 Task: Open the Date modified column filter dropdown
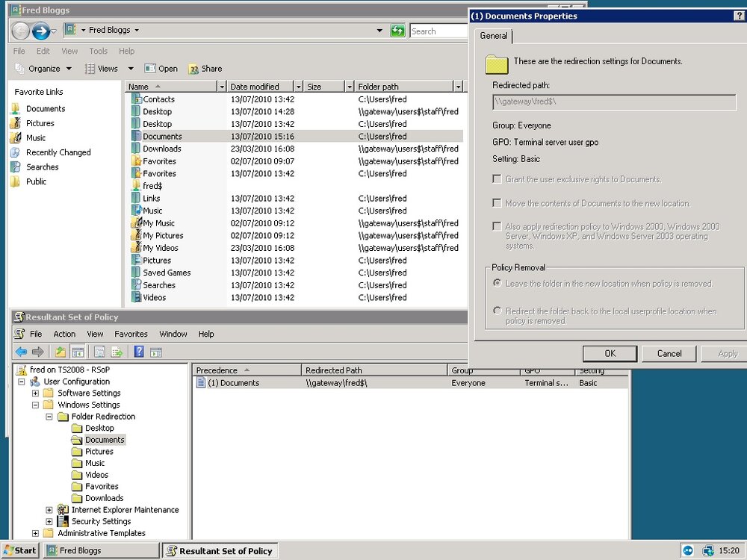pyautogui.click(x=299, y=87)
